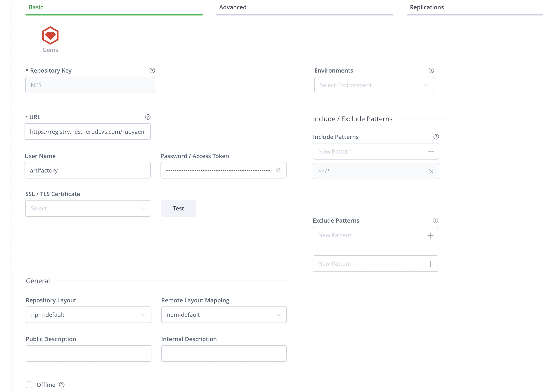Open the Environments help tooltip
543x392 pixels.
coord(431,70)
